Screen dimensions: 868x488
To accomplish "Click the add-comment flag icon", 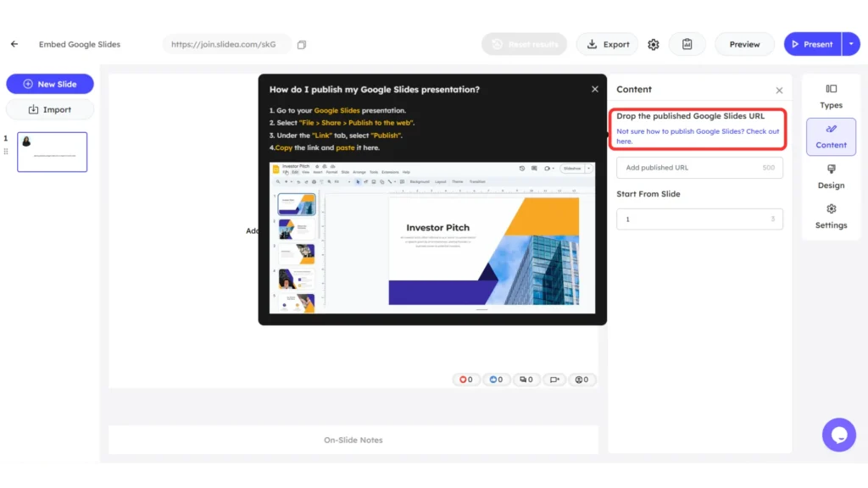I will tap(554, 380).
